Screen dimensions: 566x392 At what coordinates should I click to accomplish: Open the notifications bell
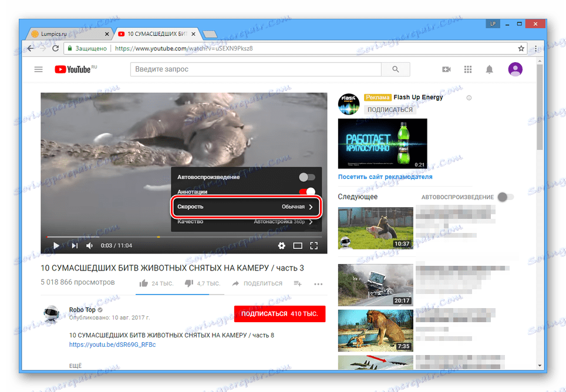pos(489,69)
